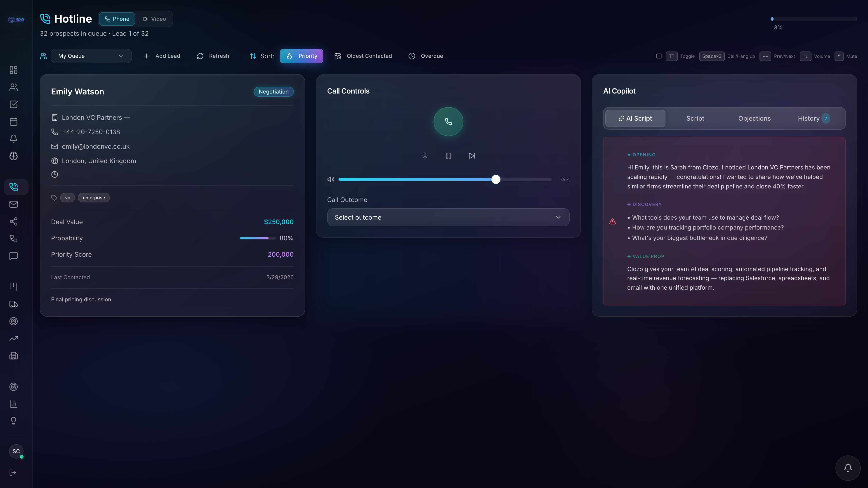The height and width of the screenshot is (488, 868).
Task: Sort queue by Priority
Action: pyautogui.click(x=301, y=56)
